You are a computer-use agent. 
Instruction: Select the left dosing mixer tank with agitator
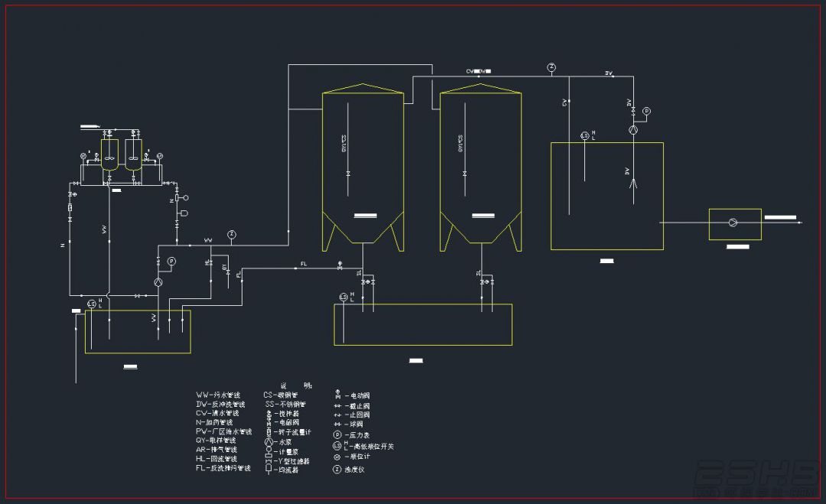(109, 154)
